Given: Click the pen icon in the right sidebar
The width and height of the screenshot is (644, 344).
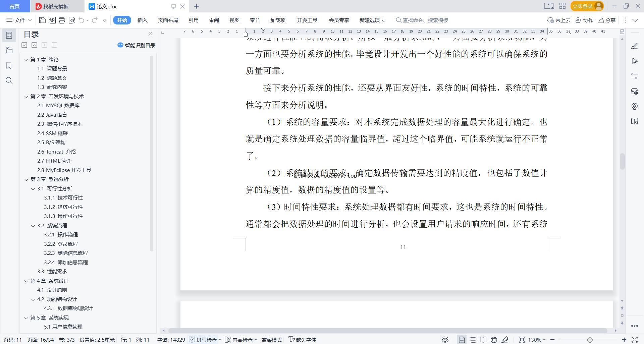Looking at the screenshot, I should coord(634,46).
